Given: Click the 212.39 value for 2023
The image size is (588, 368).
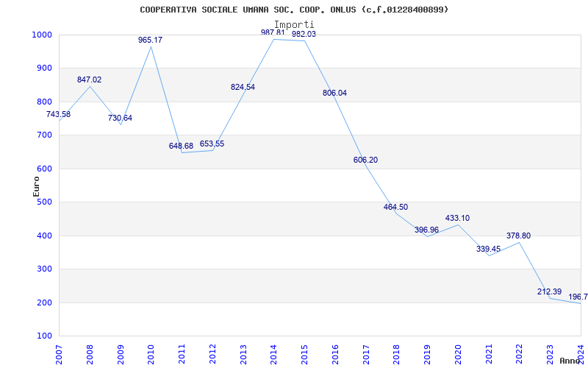Looking at the screenshot, I should pos(549,292).
